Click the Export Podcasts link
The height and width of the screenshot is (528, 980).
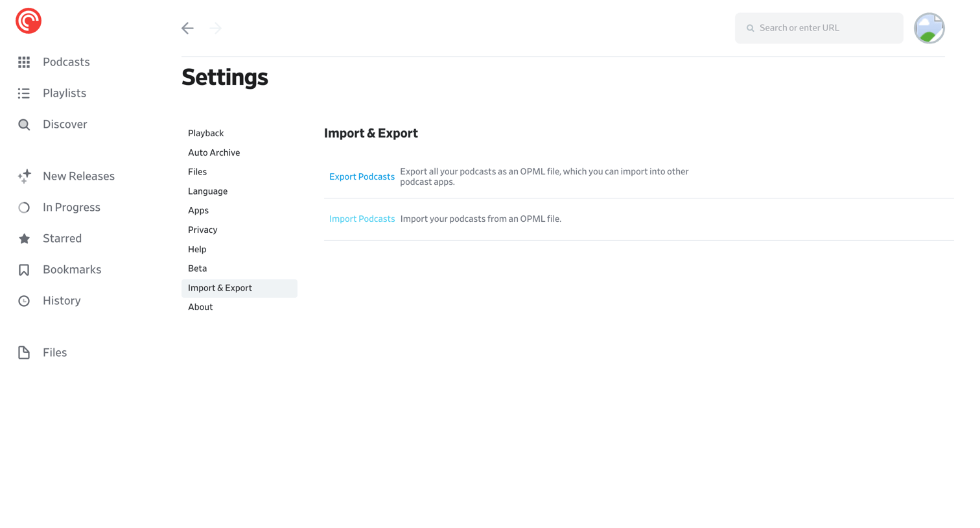[x=362, y=176]
